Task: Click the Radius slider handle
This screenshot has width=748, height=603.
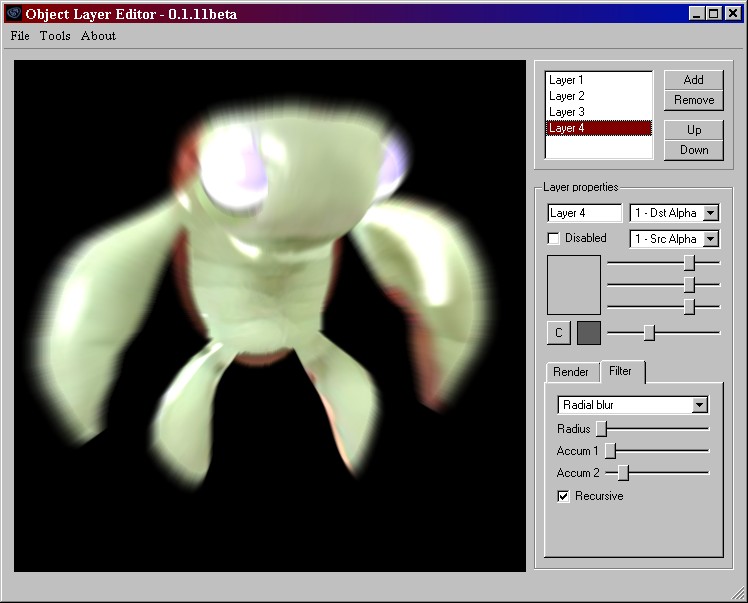Action: coord(602,429)
